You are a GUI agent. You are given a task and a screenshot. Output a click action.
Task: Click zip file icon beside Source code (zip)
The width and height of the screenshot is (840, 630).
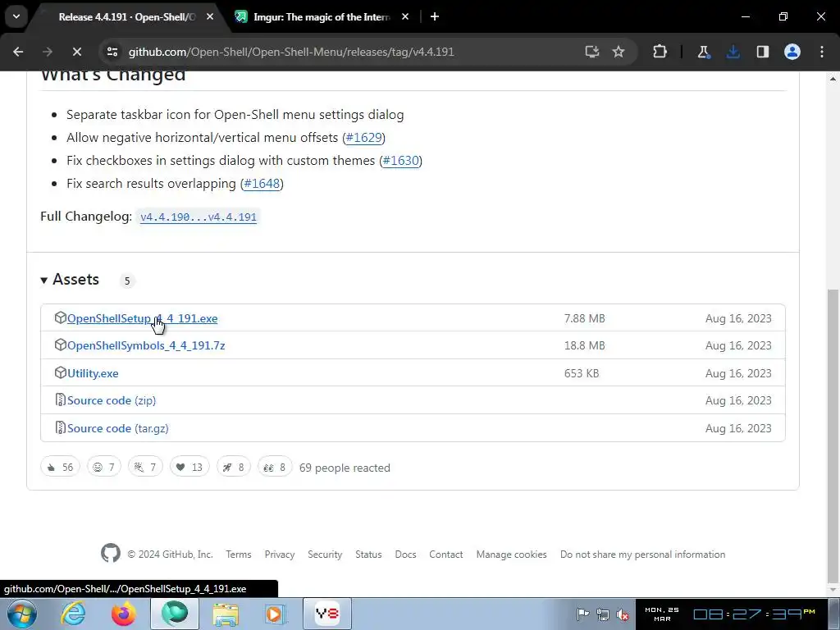coord(61,399)
